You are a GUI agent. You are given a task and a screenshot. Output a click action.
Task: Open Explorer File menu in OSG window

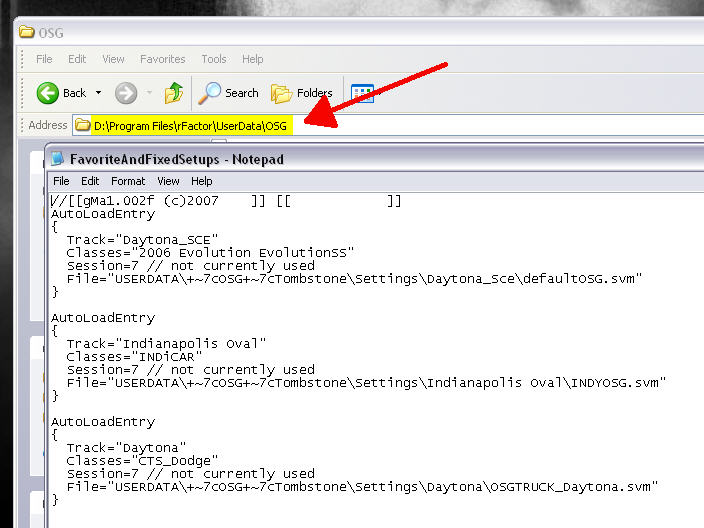click(x=44, y=59)
